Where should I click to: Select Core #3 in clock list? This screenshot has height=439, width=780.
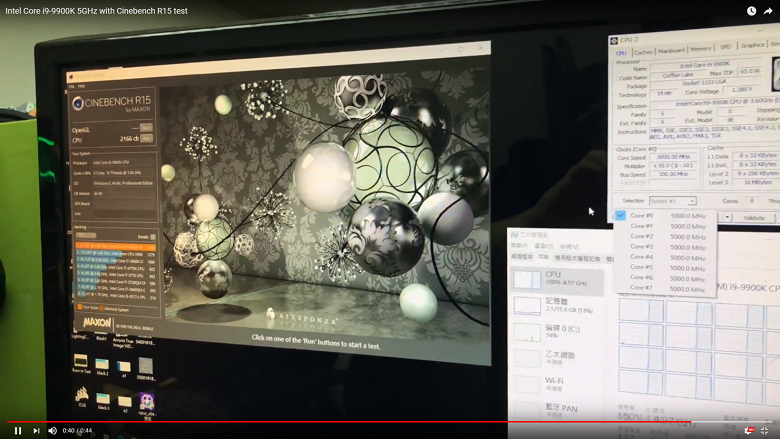click(x=665, y=247)
